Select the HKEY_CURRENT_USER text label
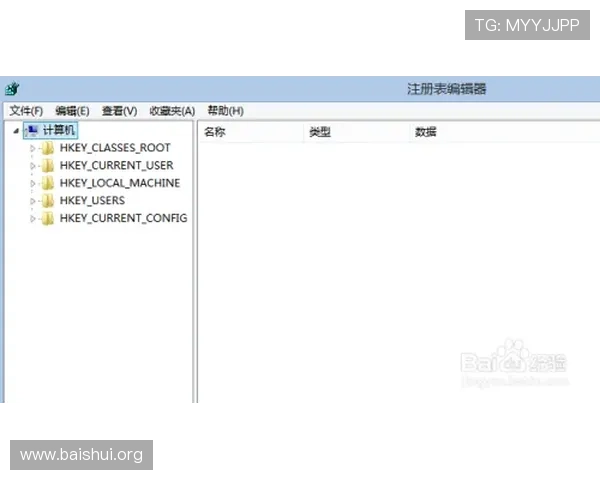This screenshot has width=600, height=480. [x=117, y=165]
